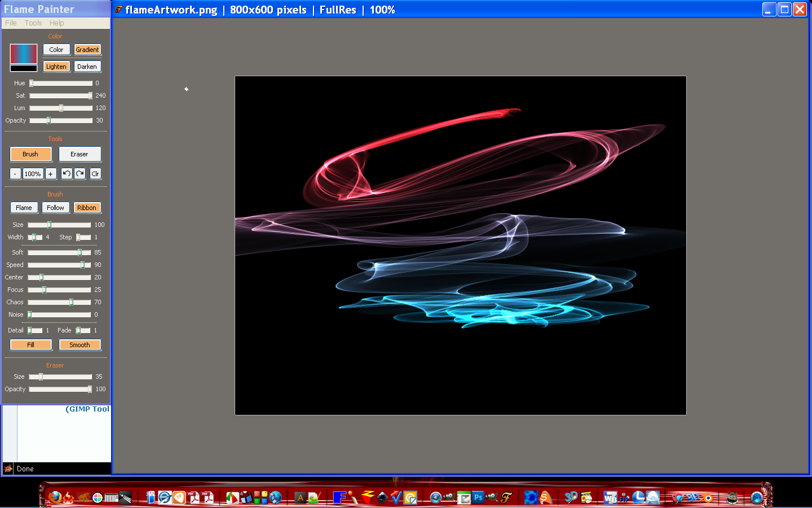Click the Flame Painter icon in the title bar
Screen dimensions: 812x508
pos(118,10)
